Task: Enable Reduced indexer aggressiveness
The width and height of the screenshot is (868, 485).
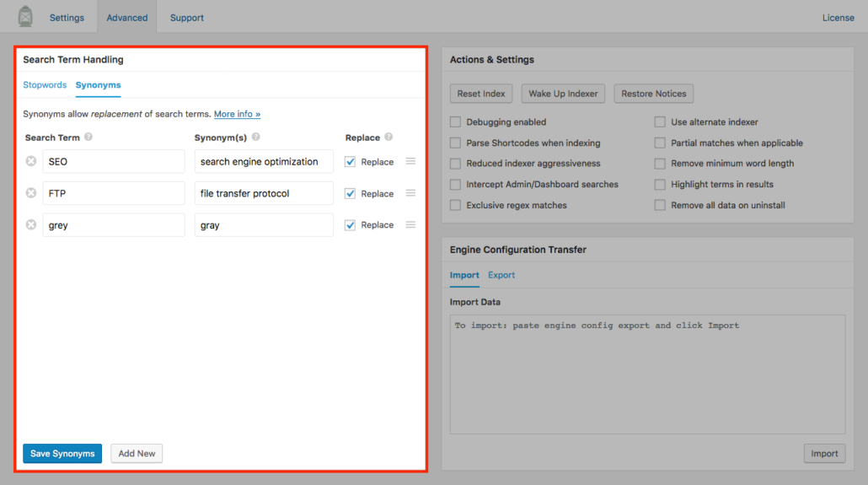Action: pos(456,164)
